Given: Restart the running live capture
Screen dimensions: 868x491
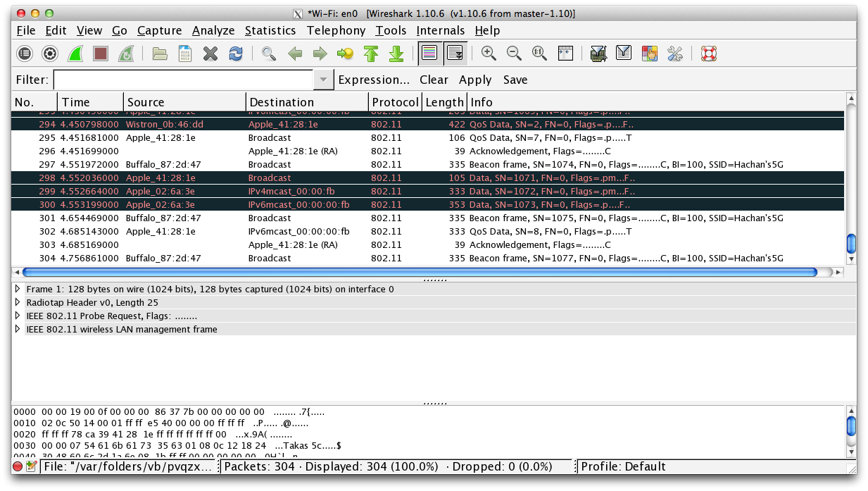Looking at the screenshot, I should click(126, 54).
